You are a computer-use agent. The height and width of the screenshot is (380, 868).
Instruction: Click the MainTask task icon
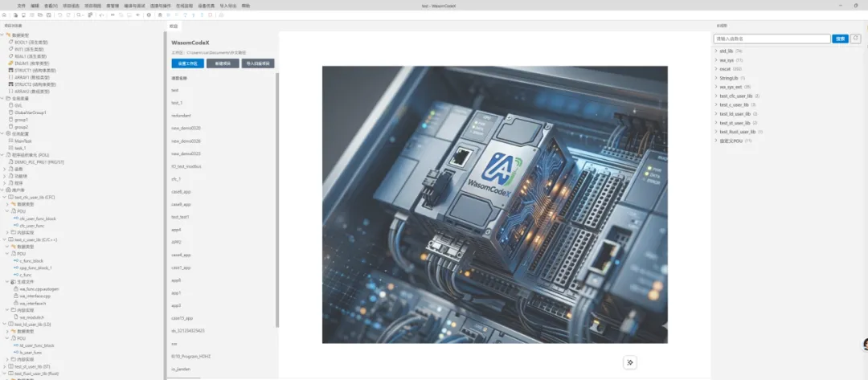[11, 141]
